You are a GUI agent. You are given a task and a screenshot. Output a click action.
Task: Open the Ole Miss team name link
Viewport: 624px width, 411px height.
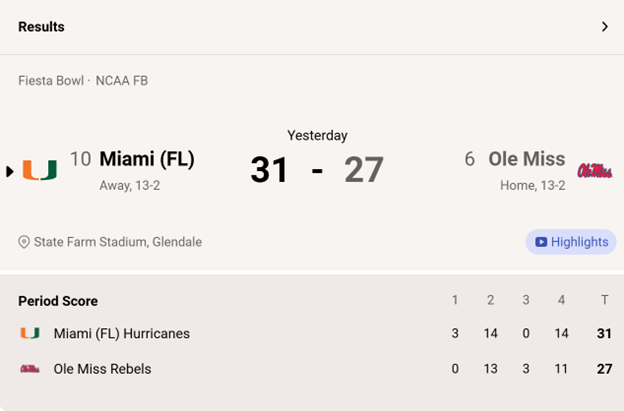526,159
